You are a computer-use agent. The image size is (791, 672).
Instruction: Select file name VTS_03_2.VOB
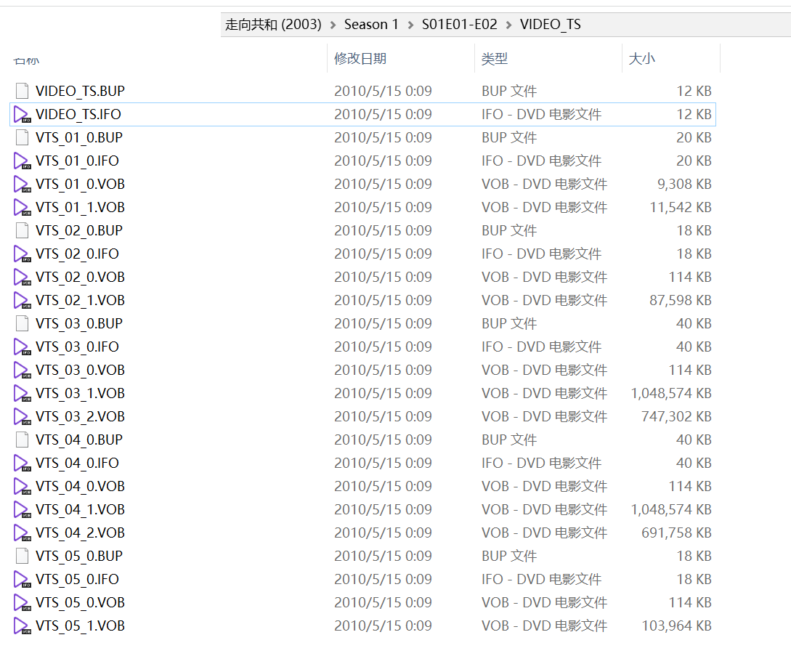pyautogui.click(x=80, y=416)
